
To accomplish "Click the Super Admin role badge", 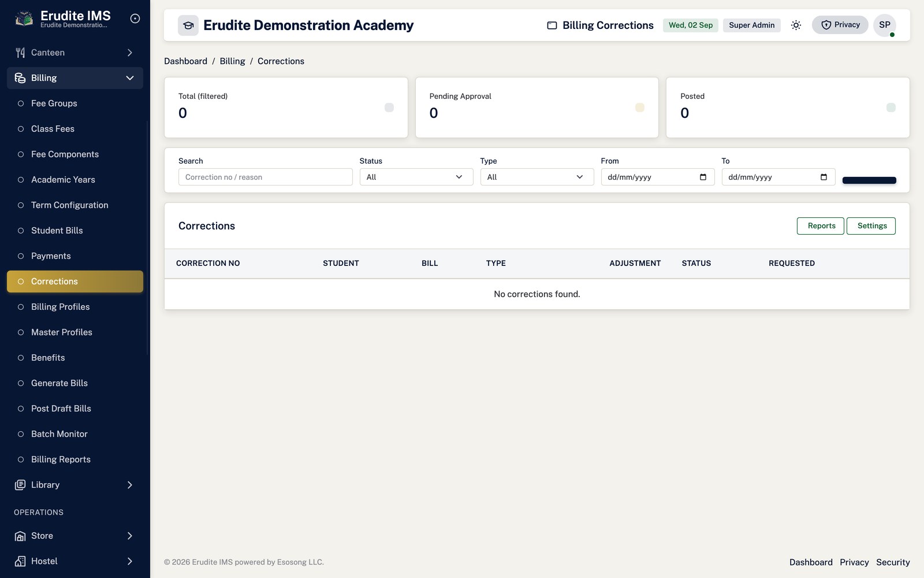I will 752,25.
